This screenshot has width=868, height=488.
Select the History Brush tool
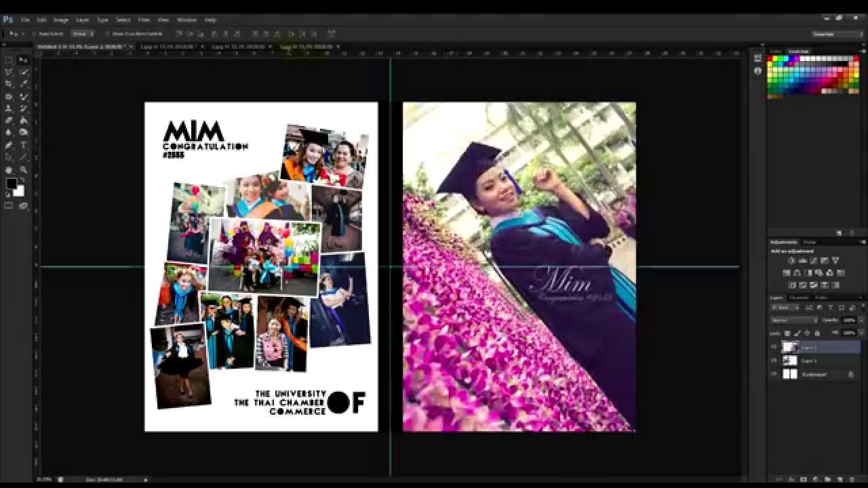tap(24, 108)
